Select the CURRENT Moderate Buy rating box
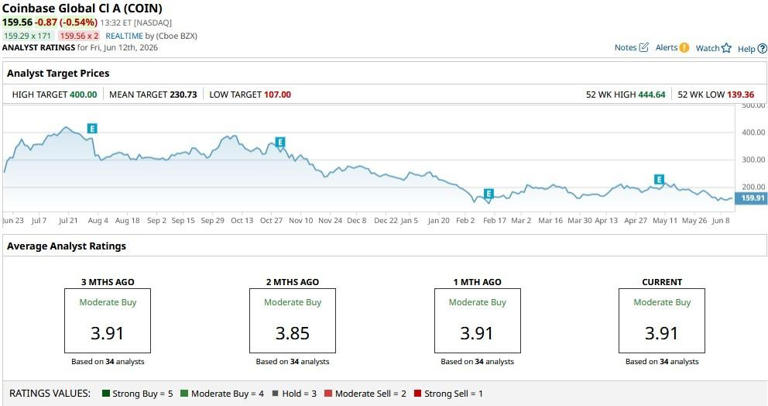This screenshot has width=768, height=406. (662, 321)
